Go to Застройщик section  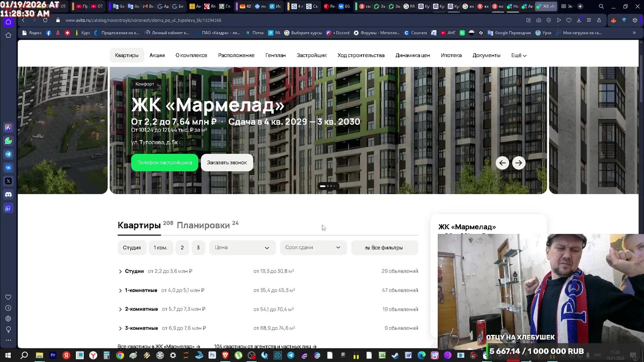tap(311, 55)
